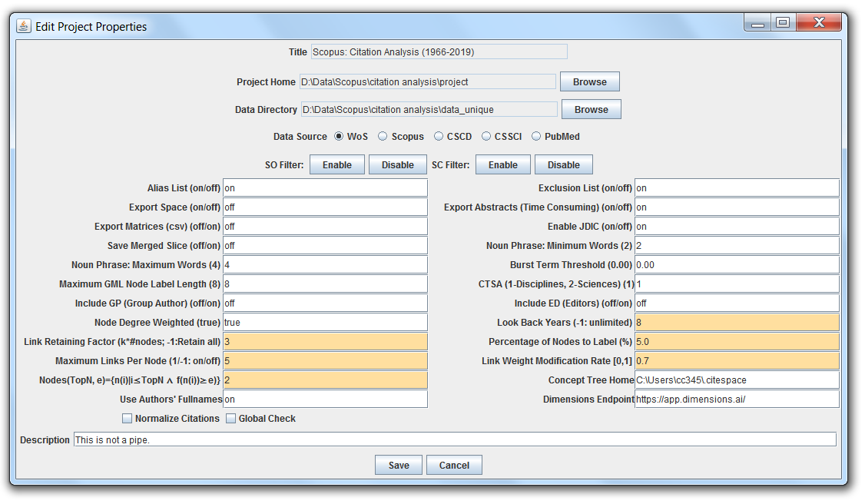Viewport: 865px width, 504px height.
Task: Cancel editing project properties
Action: 455,465
